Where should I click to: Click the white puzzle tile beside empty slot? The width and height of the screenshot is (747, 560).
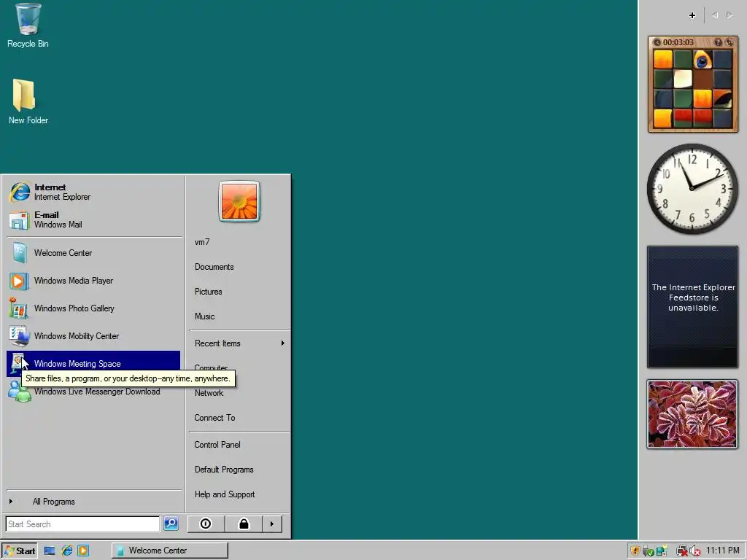(x=683, y=79)
